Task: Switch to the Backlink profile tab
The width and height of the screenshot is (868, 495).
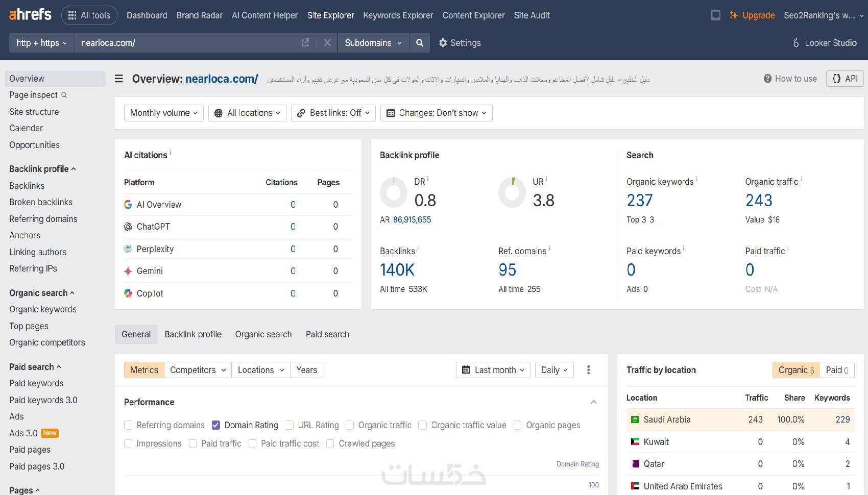Action: coord(193,334)
